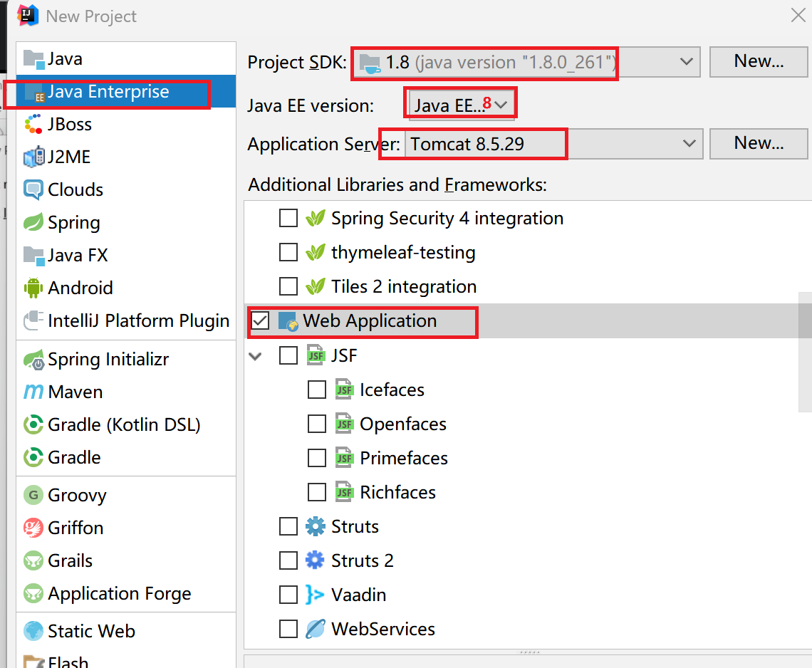Enable Spring Security 4 integration checkbox

288,218
